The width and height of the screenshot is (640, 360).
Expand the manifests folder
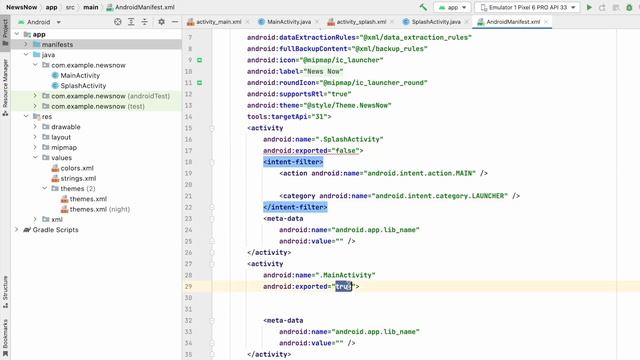point(26,44)
